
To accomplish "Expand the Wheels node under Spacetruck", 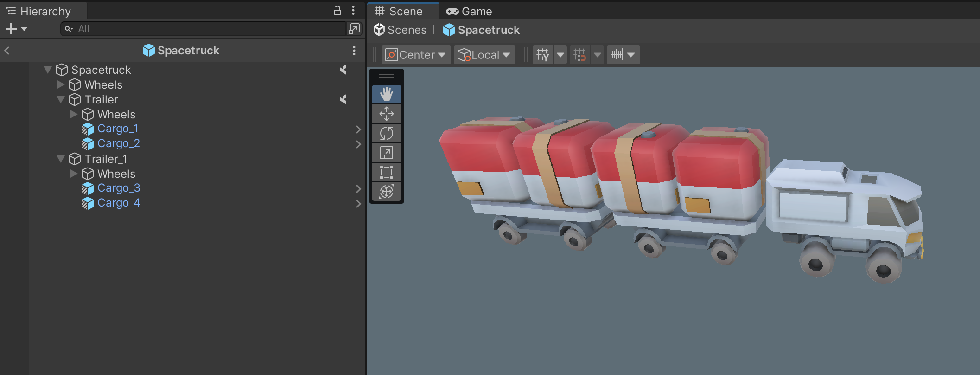I will tap(61, 84).
